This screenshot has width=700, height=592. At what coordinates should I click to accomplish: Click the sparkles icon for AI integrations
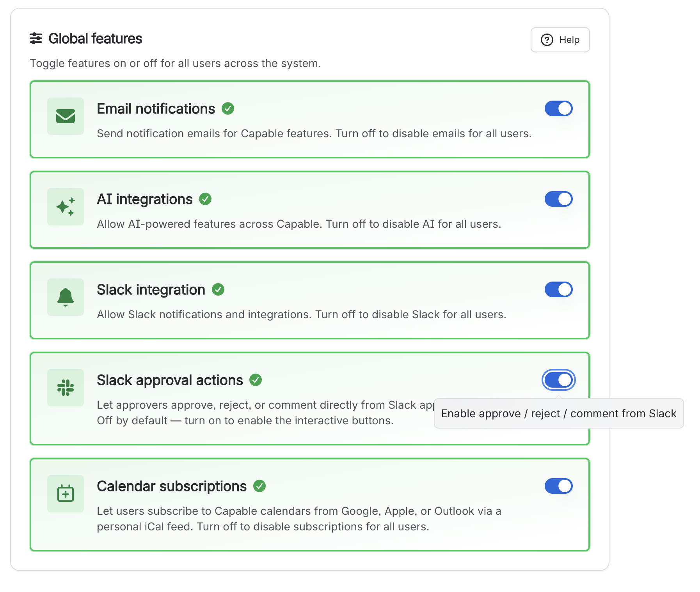[66, 207]
